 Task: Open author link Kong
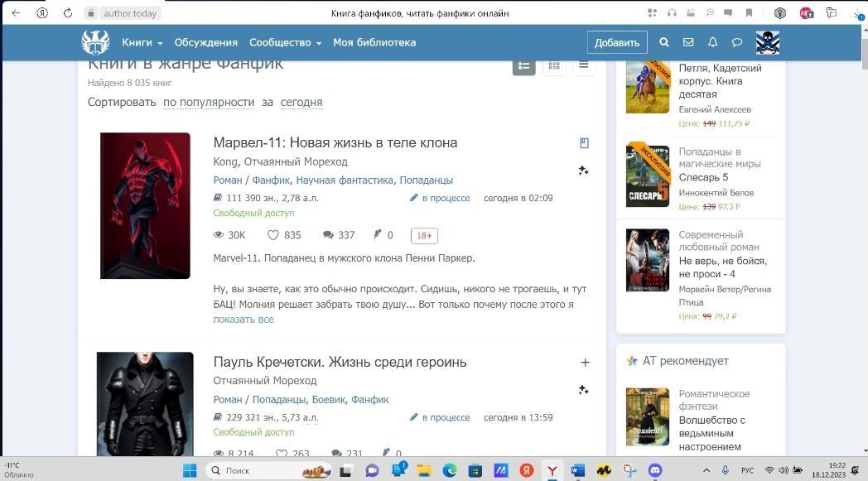pyautogui.click(x=226, y=161)
